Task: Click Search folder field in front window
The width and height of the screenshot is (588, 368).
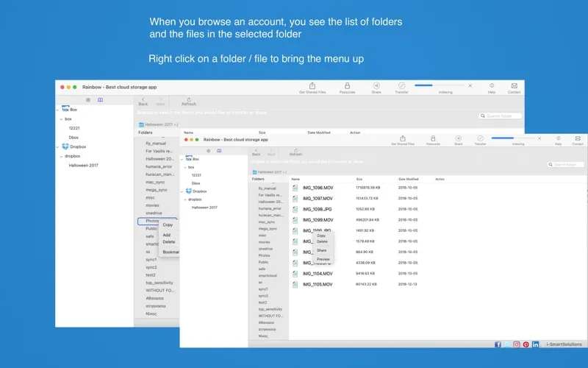Action: click(565, 164)
